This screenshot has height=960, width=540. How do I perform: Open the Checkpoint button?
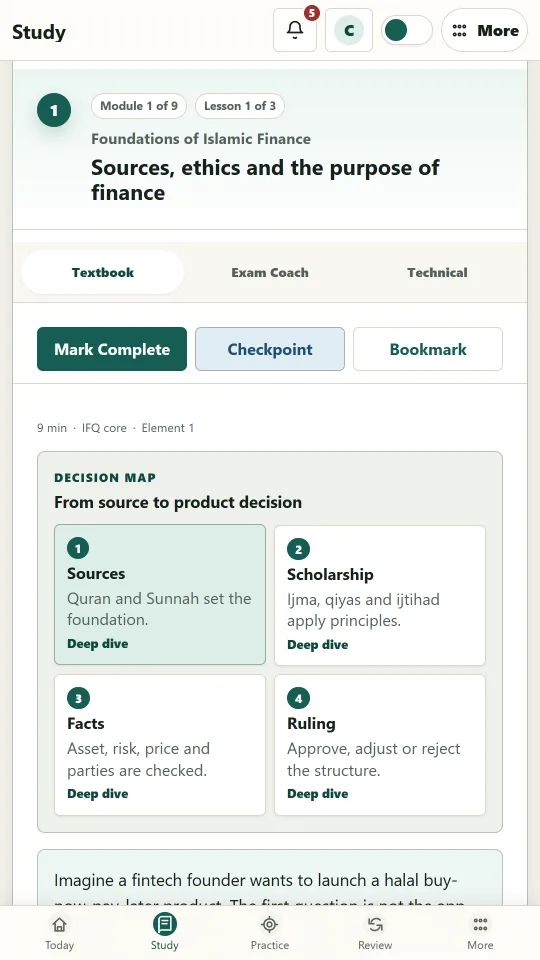(x=270, y=349)
